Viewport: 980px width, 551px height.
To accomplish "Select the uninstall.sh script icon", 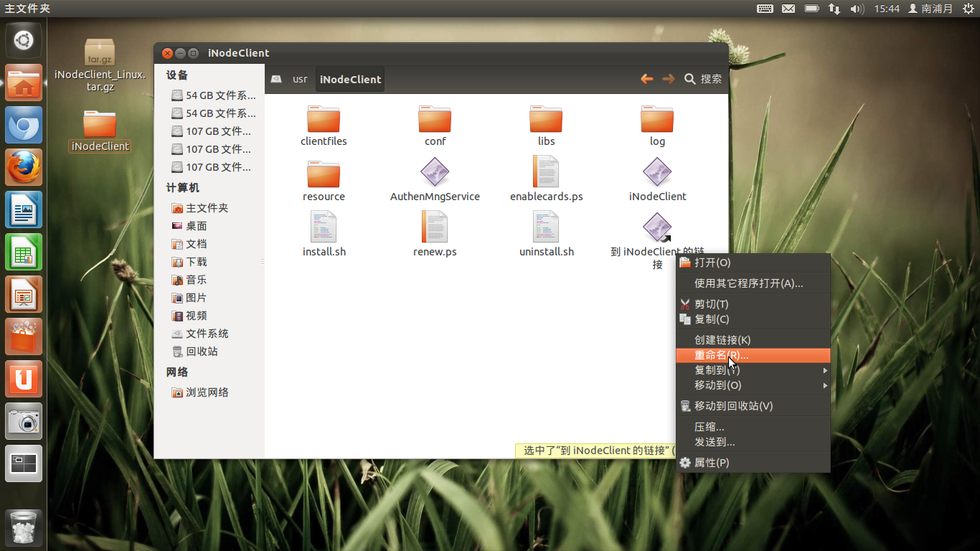I will click(x=546, y=227).
